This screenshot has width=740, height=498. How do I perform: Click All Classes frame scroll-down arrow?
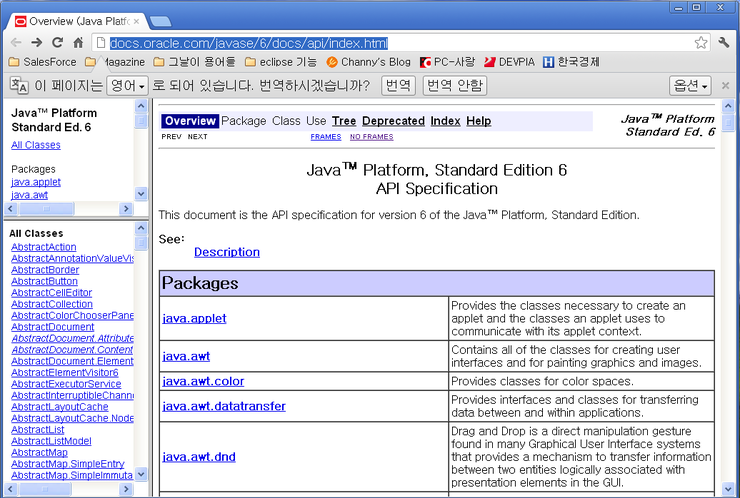(141, 473)
